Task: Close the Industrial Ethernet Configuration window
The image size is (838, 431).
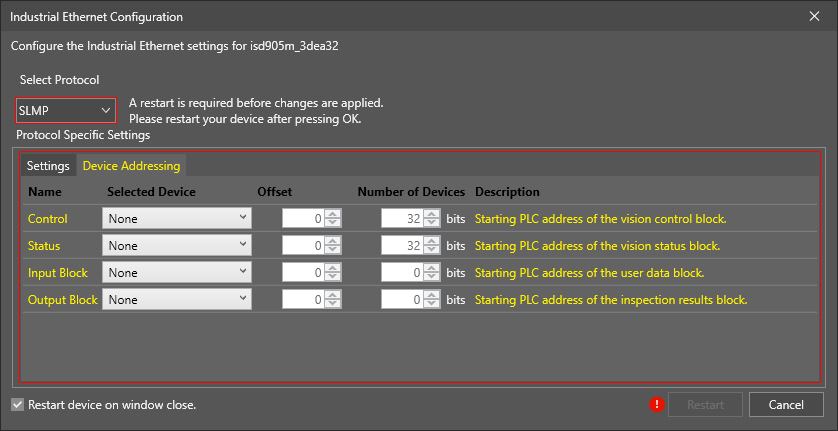Action: (815, 16)
